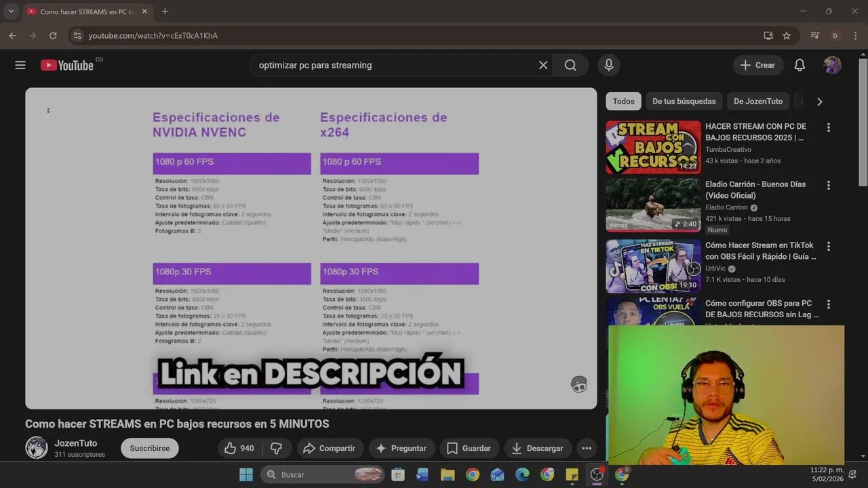Viewport: 868px width, 488px height.
Task: Open Sticky Notes from taskbar
Action: [572, 474]
